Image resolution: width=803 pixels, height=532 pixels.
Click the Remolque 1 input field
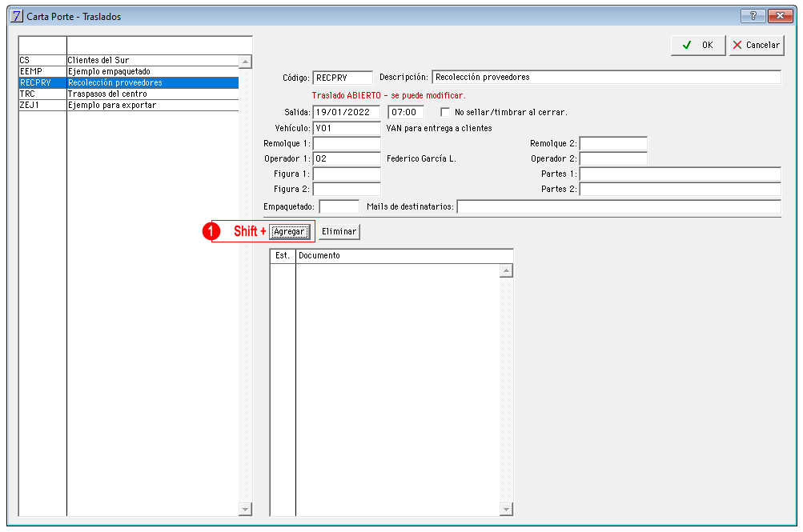pos(346,144)
